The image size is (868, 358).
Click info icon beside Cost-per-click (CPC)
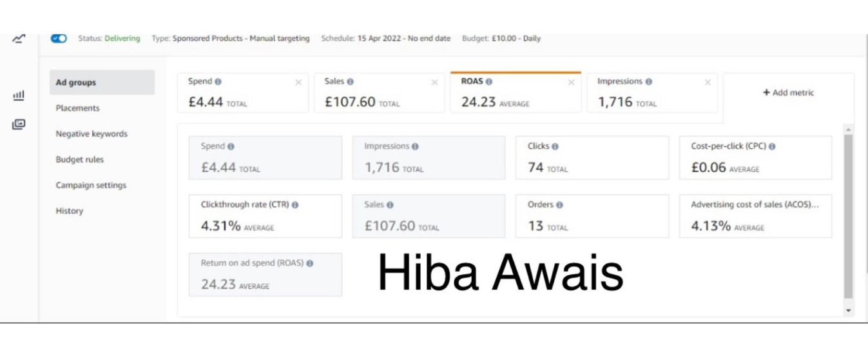[772, 146]
